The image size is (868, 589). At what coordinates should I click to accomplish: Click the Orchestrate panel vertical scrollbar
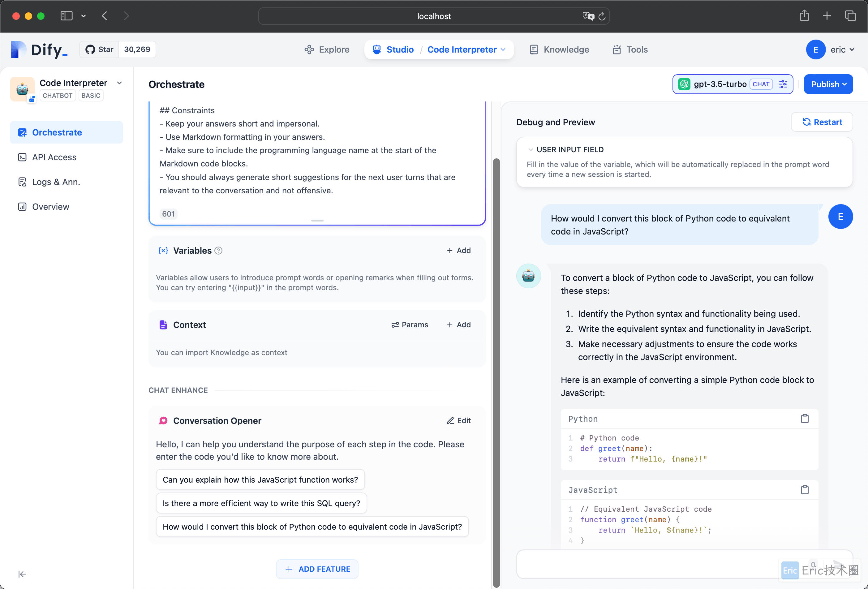[x=496, y=373]
